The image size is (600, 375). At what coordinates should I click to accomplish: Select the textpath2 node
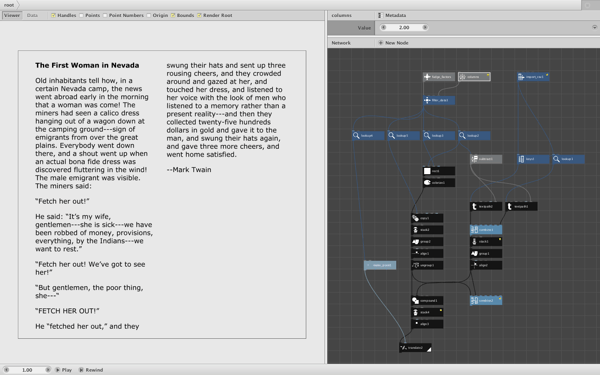[486, 206]
